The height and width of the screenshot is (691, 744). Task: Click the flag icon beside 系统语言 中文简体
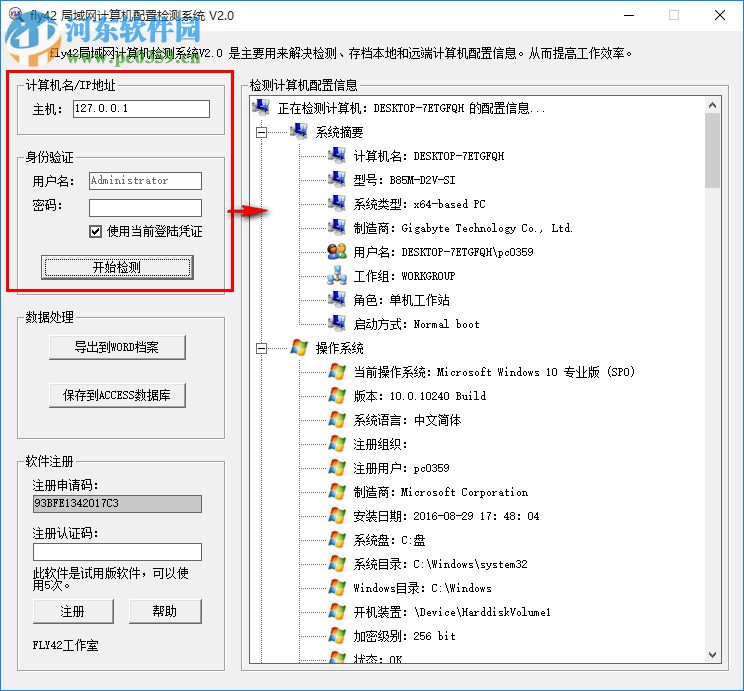pos(337,420)
